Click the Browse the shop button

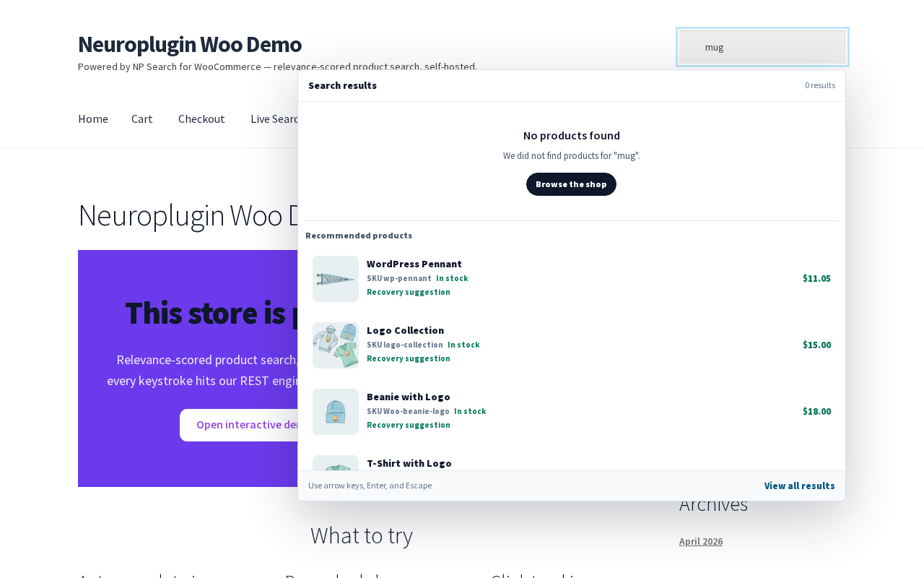pyautogui.click(x=571, y=184)
